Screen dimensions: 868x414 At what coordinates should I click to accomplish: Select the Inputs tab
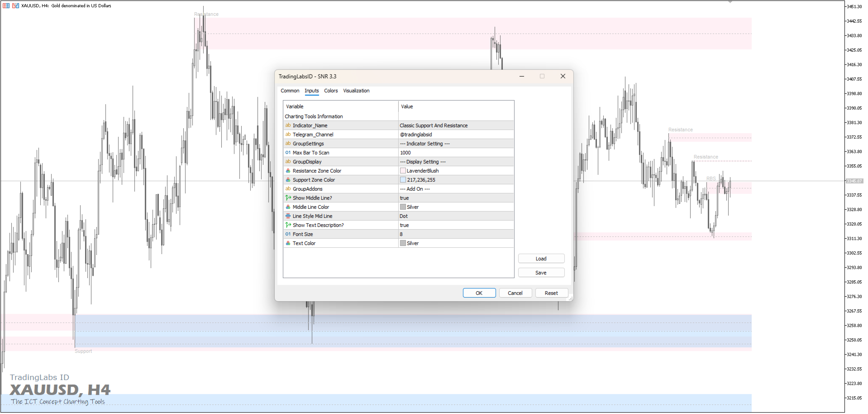coord(311,91)
